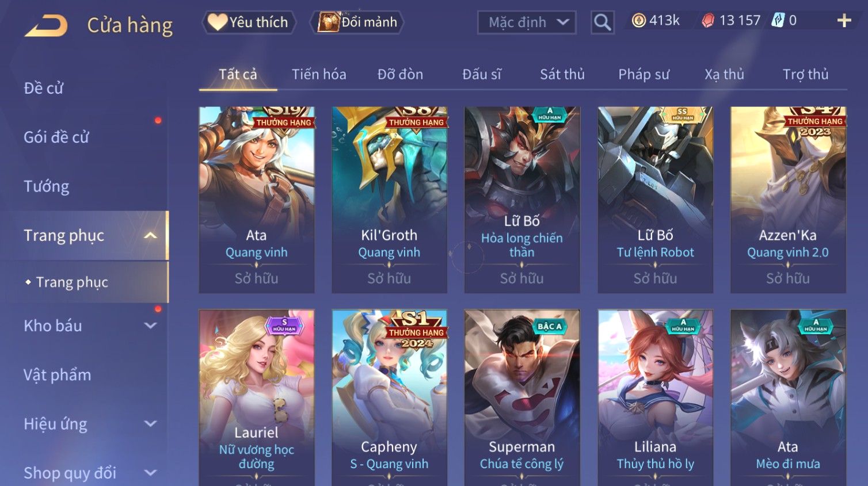Select the Lữ Bố Tư lệnh Robot skin

tap(655, 200)
